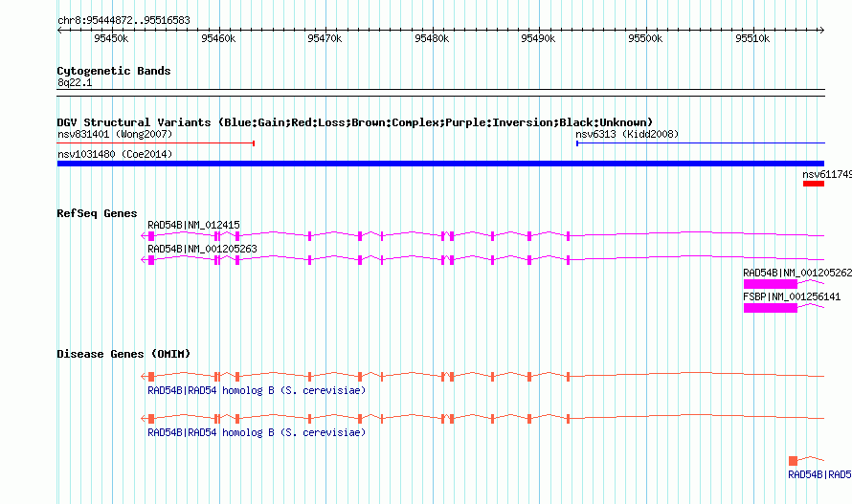Click the 95460k ruler tick label

tap(218, 38)
